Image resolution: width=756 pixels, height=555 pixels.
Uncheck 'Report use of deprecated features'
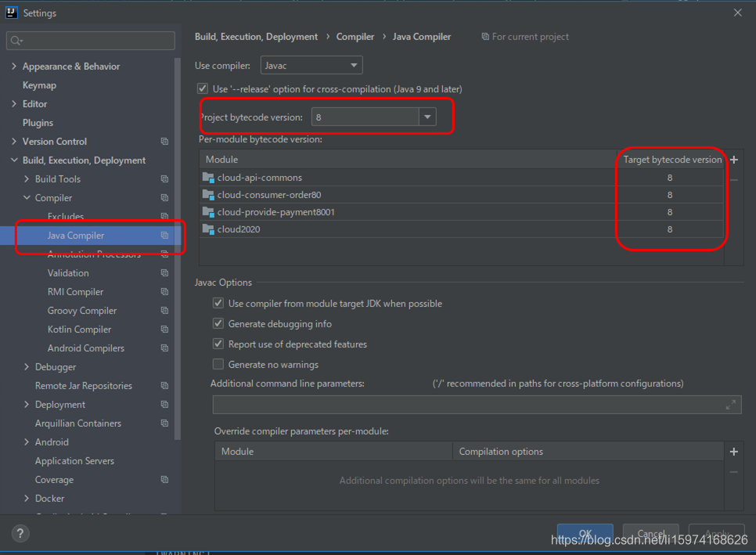click(x=218, y=344)
